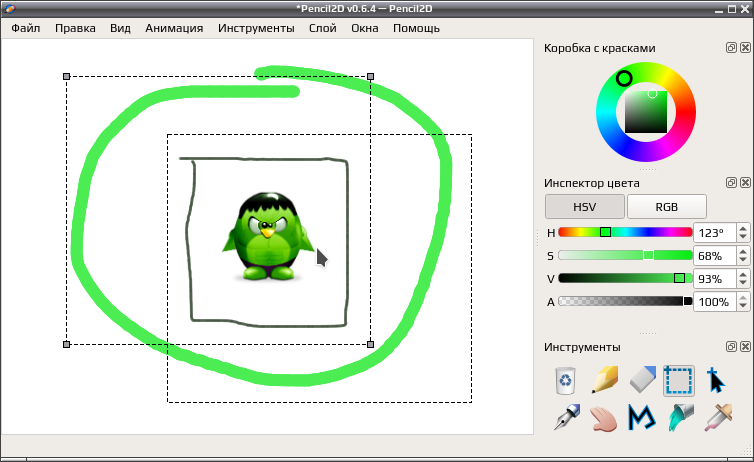Image resolution: width=754 pixels, height=462 pixels.
Task: Maximize the Pencil2D window
Action: [x=732, y=9]
